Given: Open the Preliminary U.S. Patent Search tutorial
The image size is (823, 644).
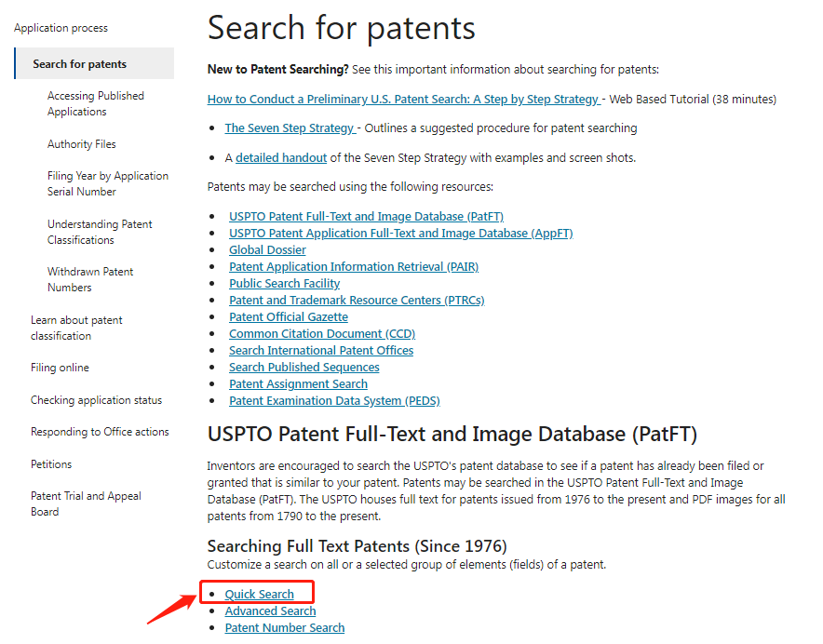Looking at the screenshot, I should tap(403, 99).
